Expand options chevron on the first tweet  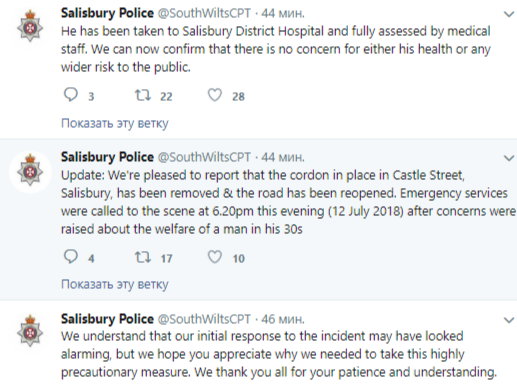click(x=509, y=14)
